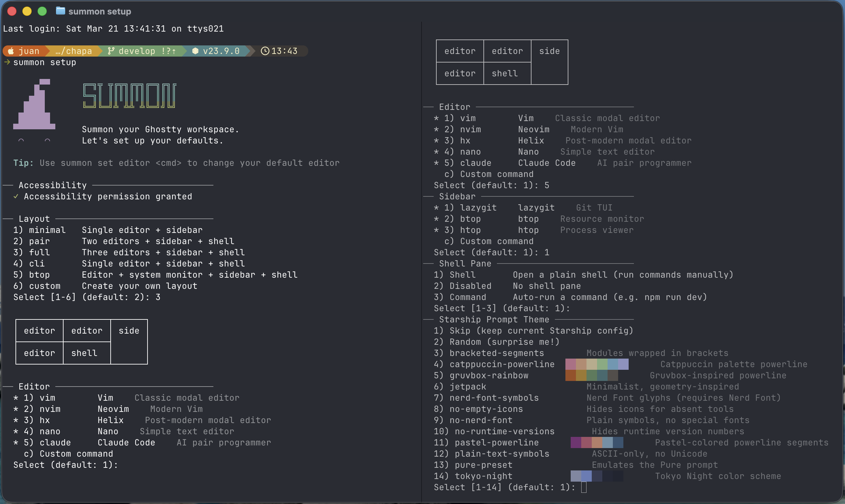Image resolution: width=845 pixels, height=504 pixels.
Task: Click the 'shell' cell in left layout diagram
Action: point(84,353)
